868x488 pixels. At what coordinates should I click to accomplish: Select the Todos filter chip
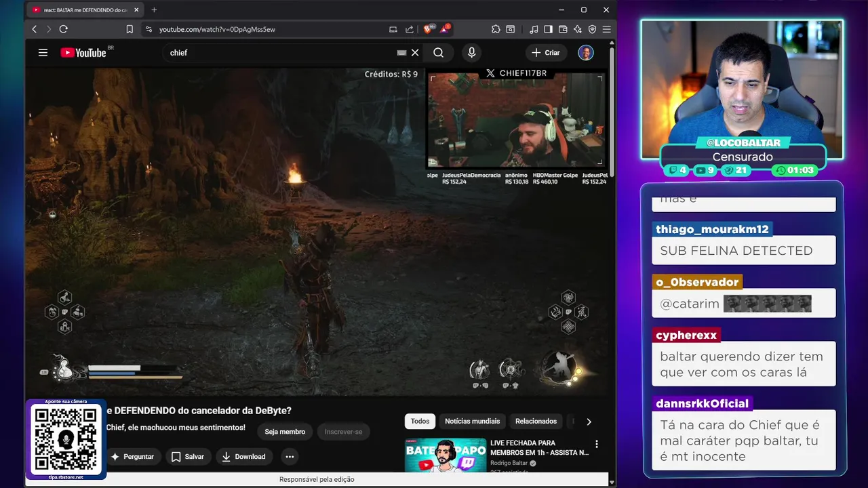tap(420, 422)
